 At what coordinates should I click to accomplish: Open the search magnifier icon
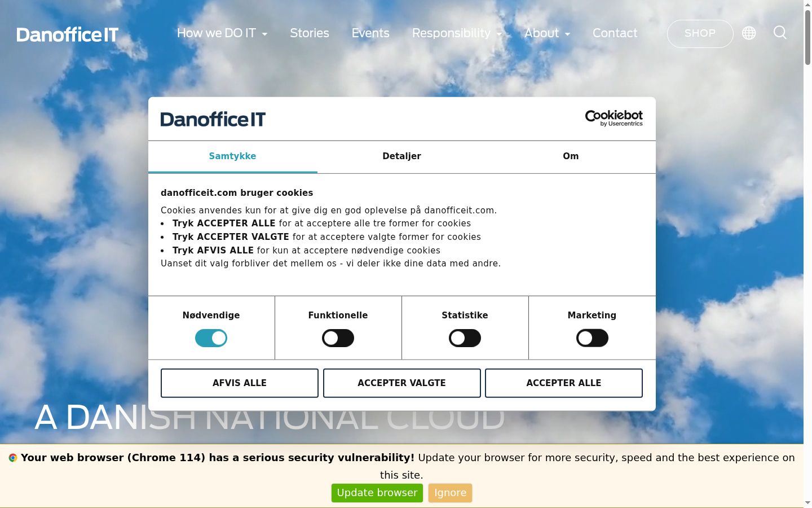(x=780, y=33)
